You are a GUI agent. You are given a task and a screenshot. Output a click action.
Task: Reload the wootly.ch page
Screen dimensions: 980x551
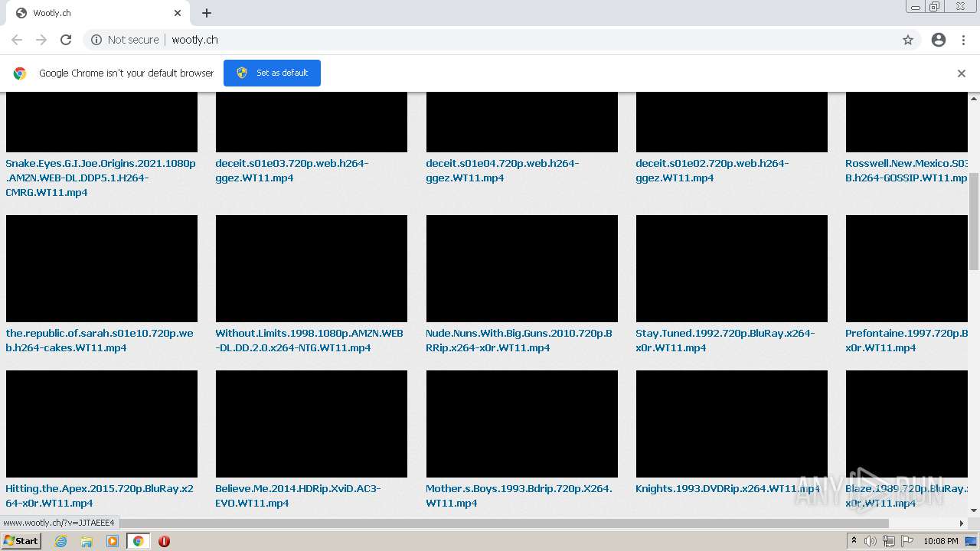point(66,40)
